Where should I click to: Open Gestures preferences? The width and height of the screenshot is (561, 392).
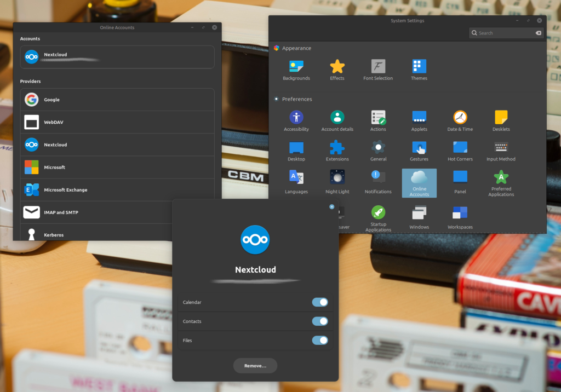coord(419,151)
